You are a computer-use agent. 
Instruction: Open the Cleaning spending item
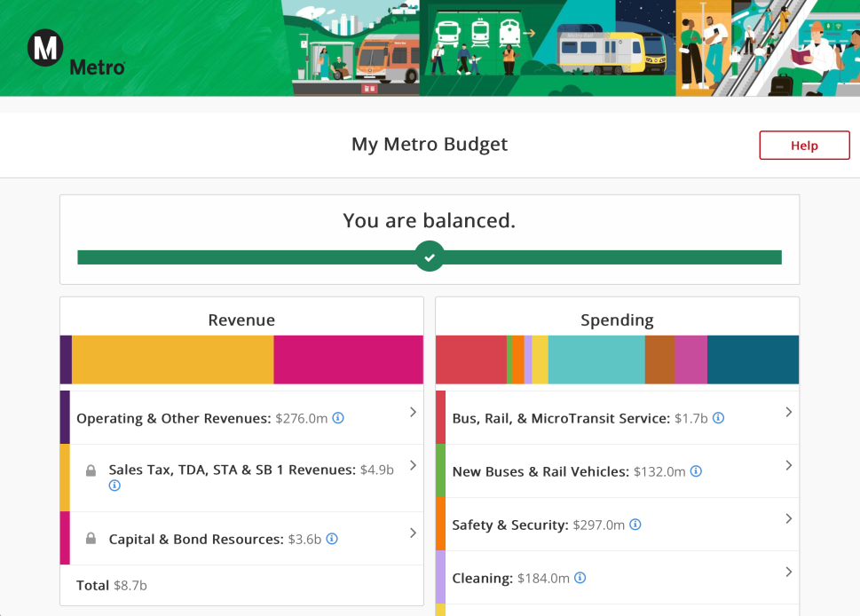[788, 572]
